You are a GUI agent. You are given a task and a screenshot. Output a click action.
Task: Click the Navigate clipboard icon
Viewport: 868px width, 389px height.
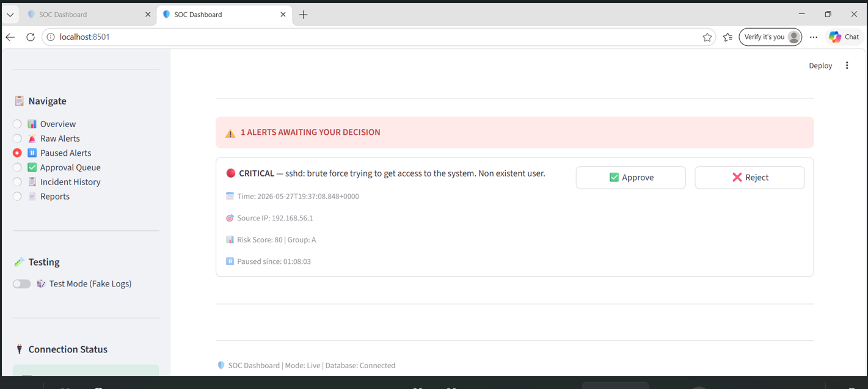[x=19, y=101]
